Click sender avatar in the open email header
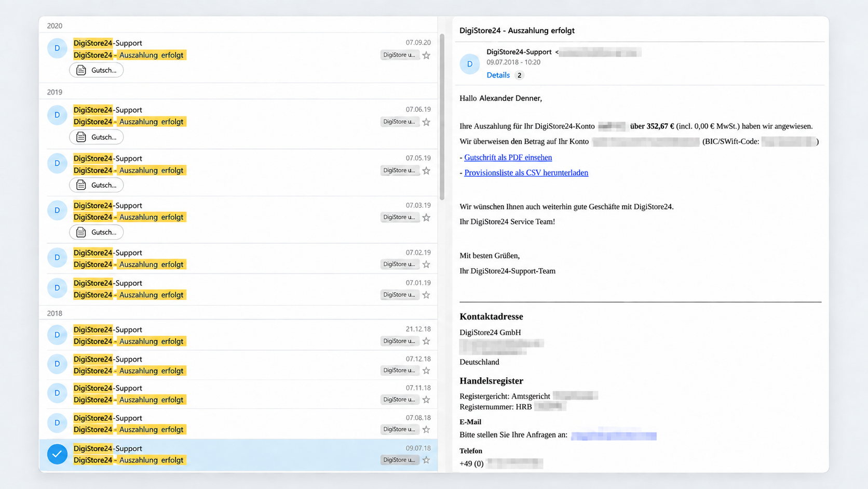Image resolution: width=868 pixels, height=489 pixels. coord(470,64)
